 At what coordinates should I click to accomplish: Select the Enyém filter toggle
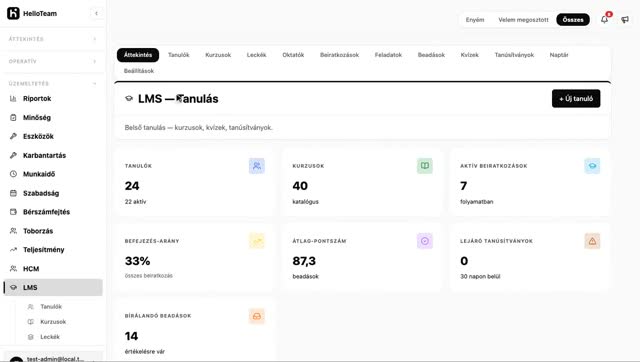[475, 20]
